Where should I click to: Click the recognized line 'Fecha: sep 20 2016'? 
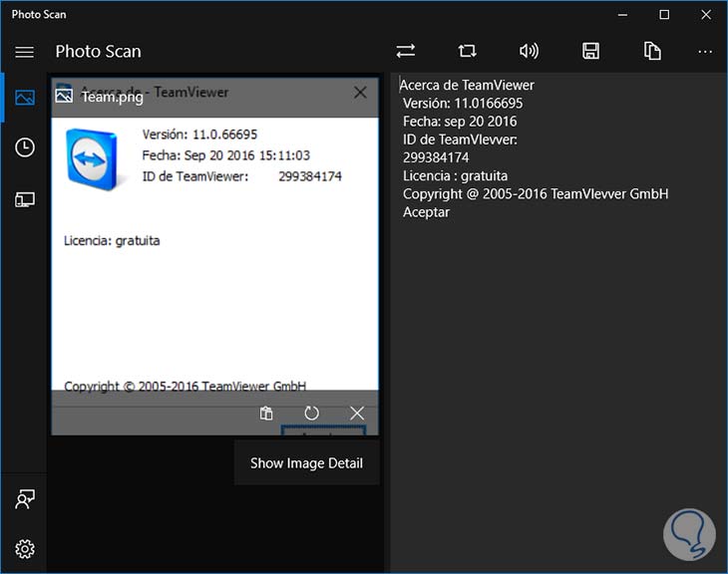(460, 122)
